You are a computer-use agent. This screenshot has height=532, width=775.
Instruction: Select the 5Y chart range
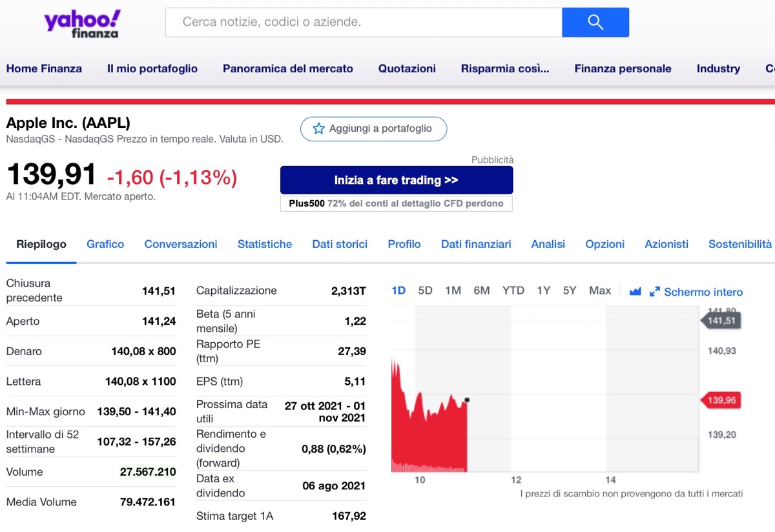point(569,291)
